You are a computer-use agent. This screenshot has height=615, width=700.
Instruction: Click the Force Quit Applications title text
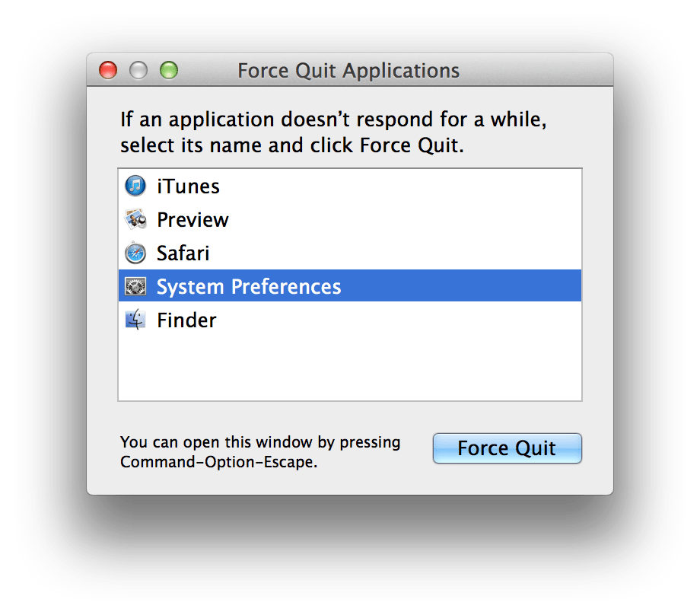point(348,71)
